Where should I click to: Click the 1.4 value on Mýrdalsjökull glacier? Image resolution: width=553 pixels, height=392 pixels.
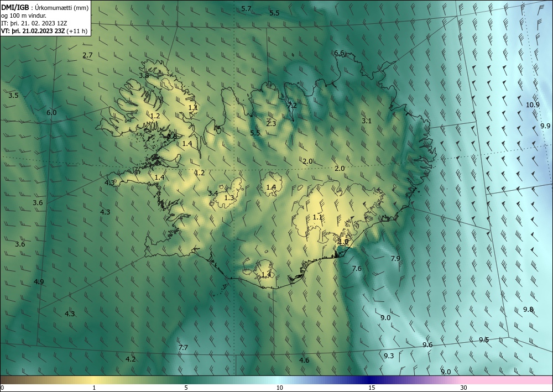267,274
